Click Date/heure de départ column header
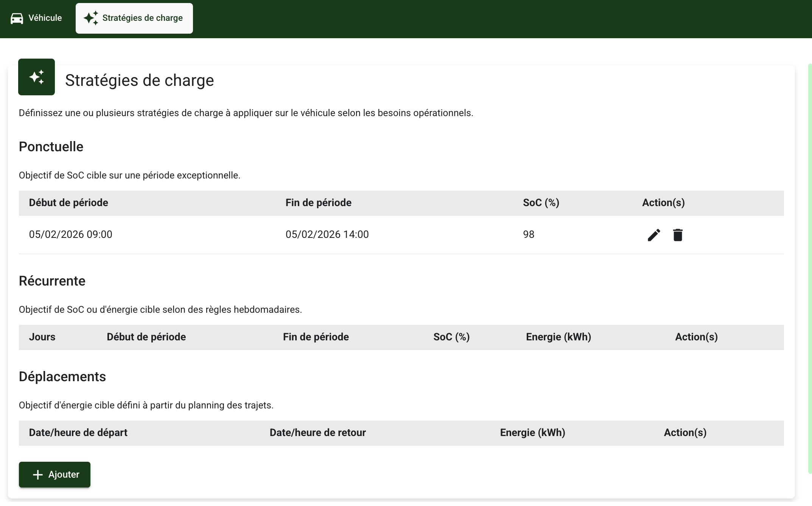The height and width of the screenshot is (506, 812). coord(78,433)
